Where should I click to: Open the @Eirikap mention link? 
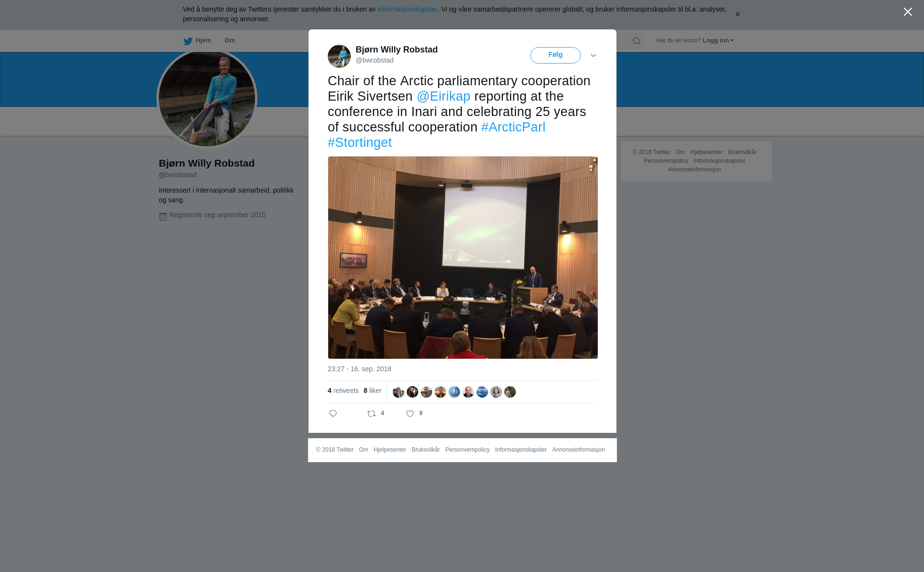coord(444,96)
